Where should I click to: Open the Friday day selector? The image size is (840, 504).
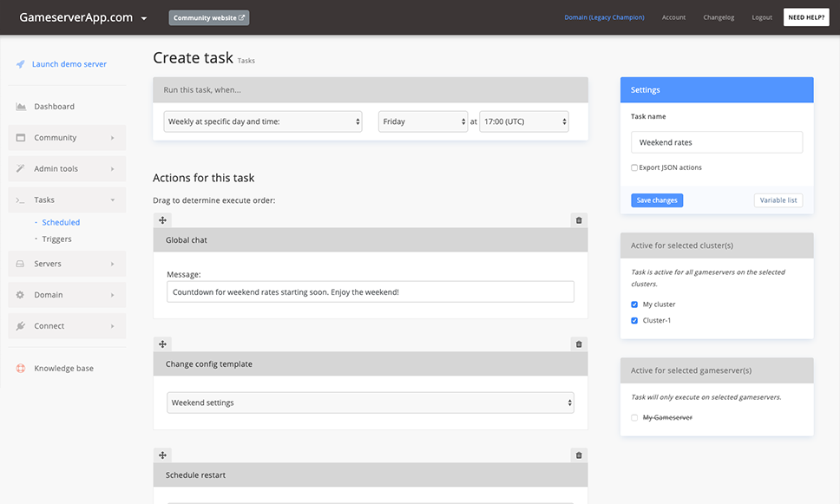(423, 121)
